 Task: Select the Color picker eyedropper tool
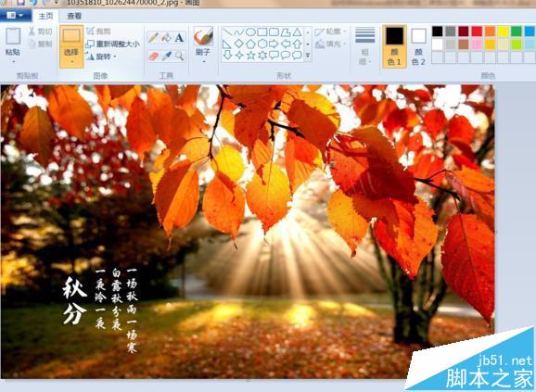coord(167,56)
